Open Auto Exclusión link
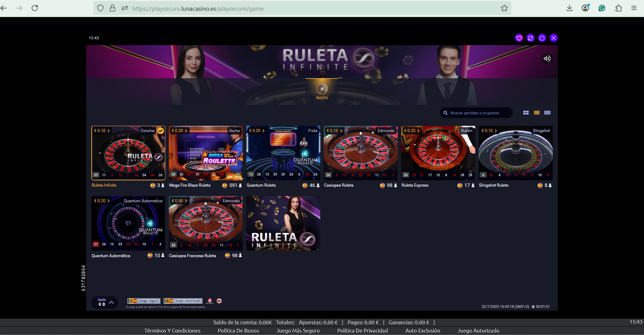This screenshot has height=335, width=644. point(422,331)
